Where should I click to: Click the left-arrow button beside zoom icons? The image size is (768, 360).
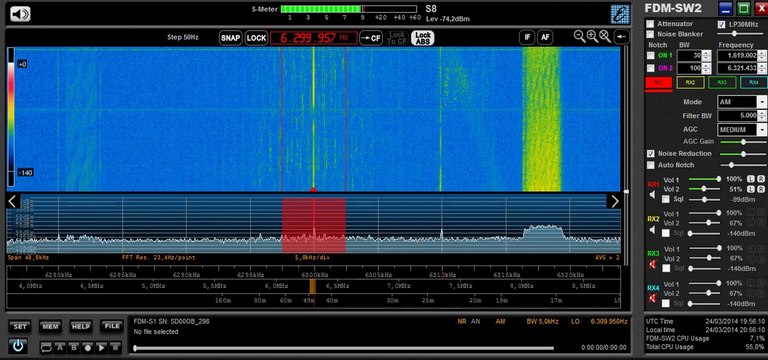point(622,37)
